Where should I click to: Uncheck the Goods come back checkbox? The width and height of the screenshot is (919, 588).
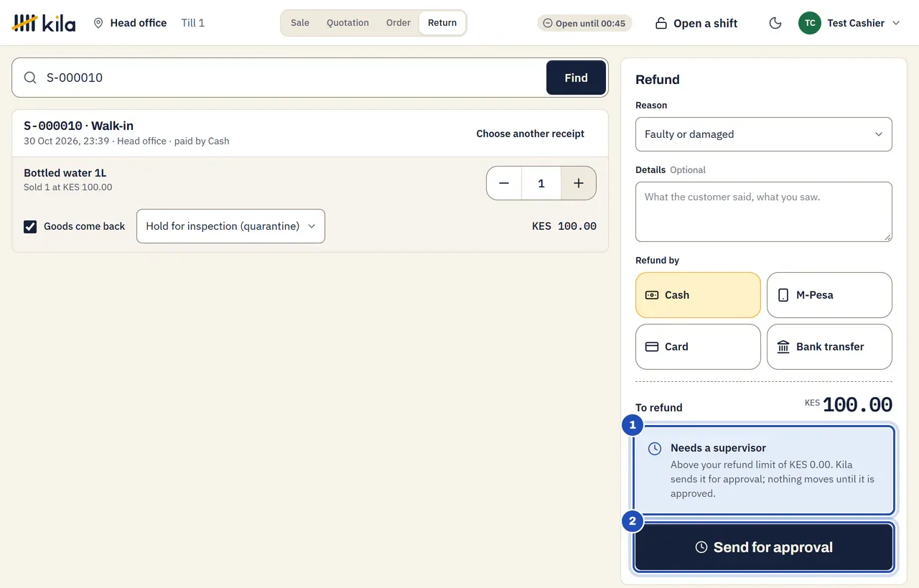click(x=30, y=226)
